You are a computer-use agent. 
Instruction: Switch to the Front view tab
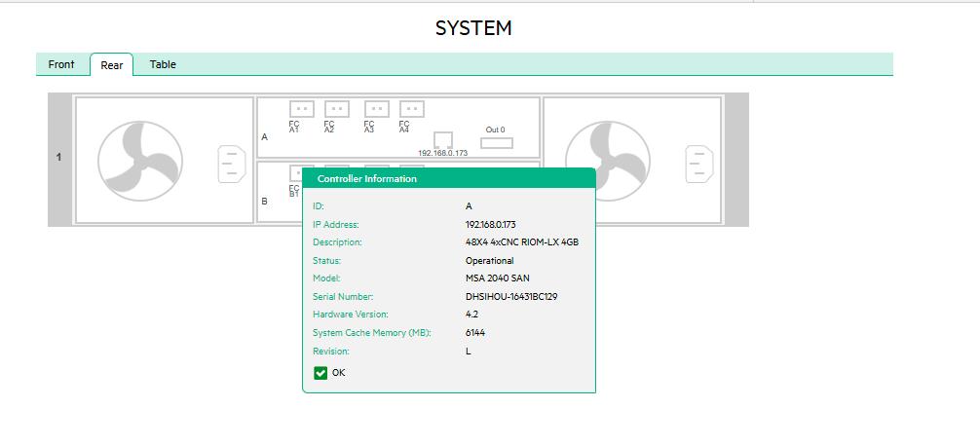(x=61, y=64)
